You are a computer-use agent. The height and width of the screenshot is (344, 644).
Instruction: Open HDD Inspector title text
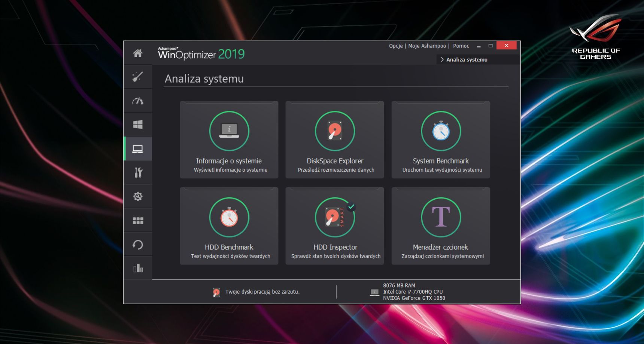[x=335, y=247]
